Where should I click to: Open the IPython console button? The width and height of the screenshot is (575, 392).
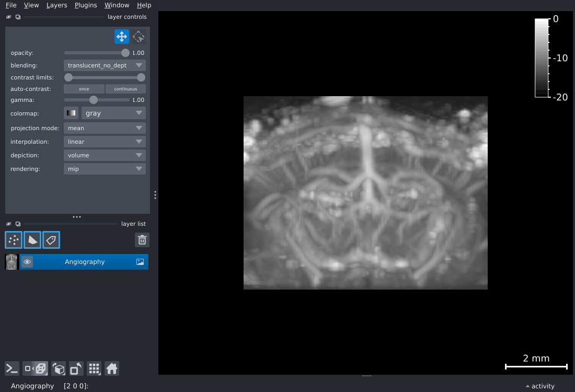pos(11,368)
